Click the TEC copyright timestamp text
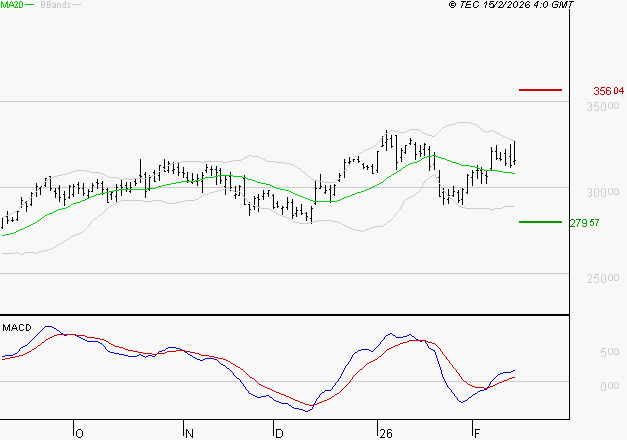 coord(511,6)
